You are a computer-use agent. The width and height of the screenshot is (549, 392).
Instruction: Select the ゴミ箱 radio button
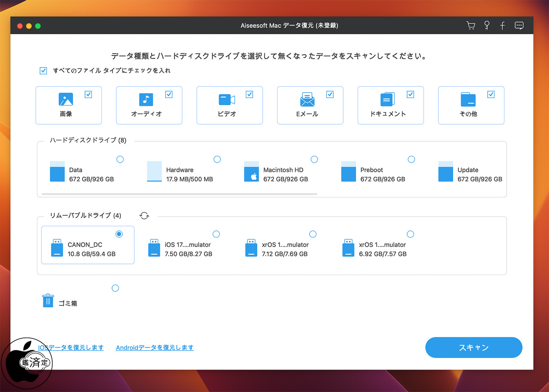[116, 288]
